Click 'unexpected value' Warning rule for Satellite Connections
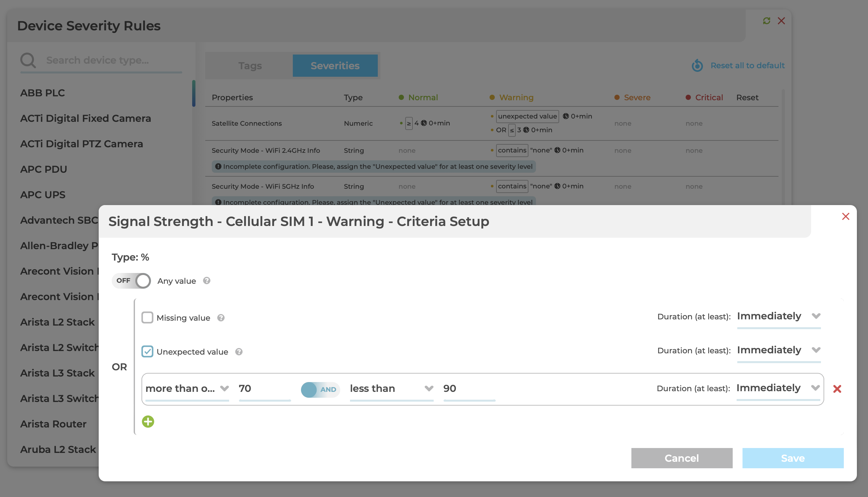Screen dimensions: 868x497 click(x=527, y=116)
